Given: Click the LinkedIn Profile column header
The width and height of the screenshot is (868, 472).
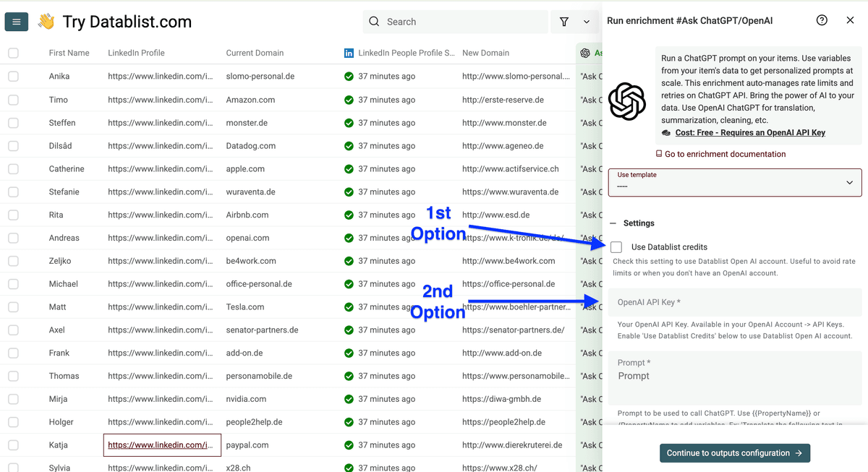Looking at the screenshot, I should [x=136, y=53].
